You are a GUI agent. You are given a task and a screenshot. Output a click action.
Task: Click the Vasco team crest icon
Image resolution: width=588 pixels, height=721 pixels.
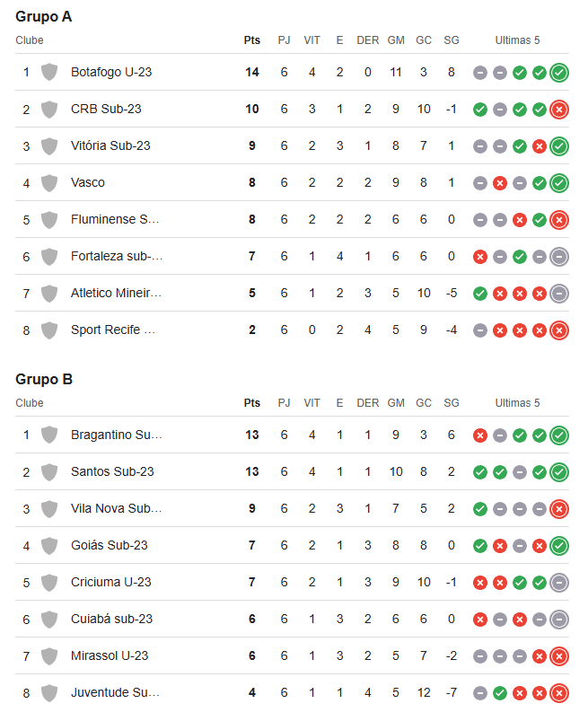click(49, 183)
